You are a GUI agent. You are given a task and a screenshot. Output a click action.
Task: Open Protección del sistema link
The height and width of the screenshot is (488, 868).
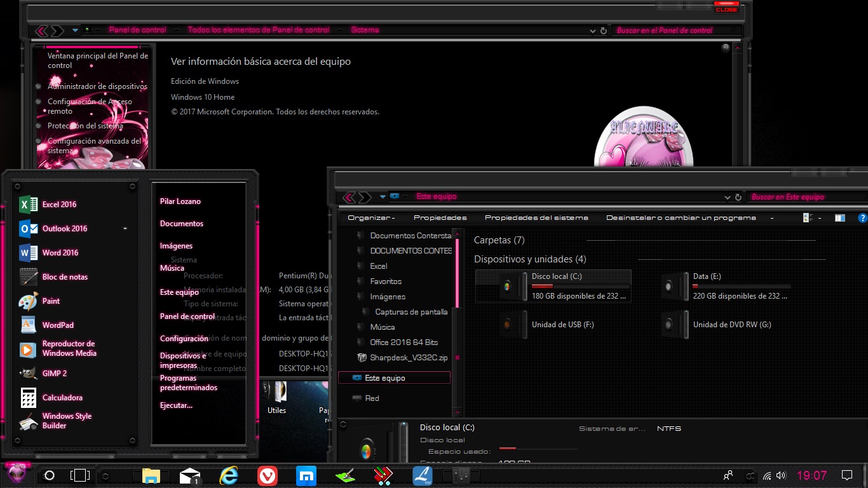85,126
